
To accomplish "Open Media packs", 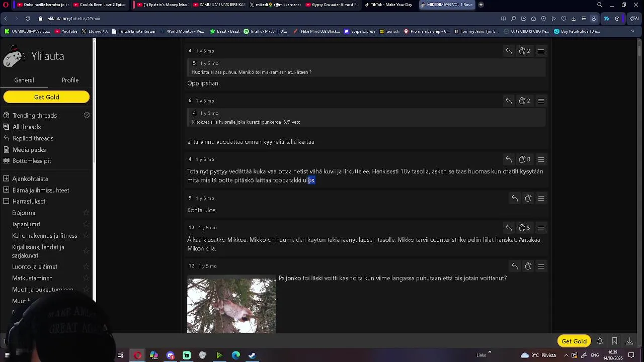I will [x=29, y=150].
